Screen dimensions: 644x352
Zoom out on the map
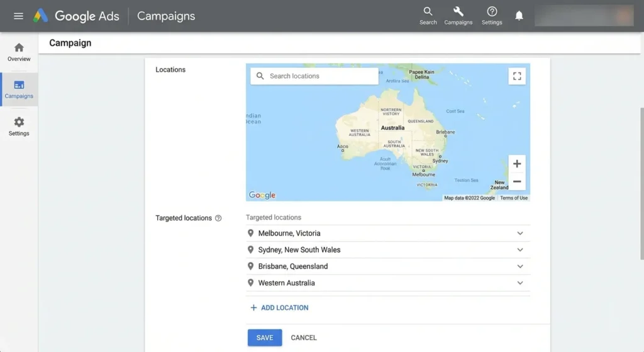[517, 181]
